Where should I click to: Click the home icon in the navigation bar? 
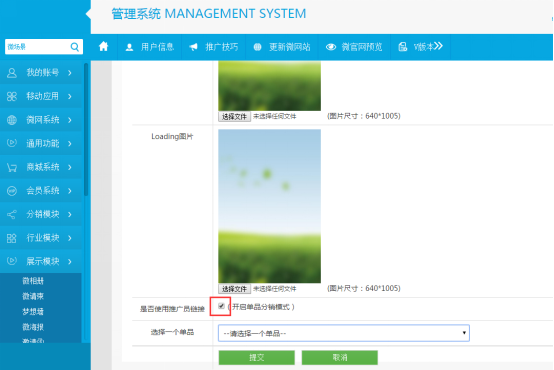coord(104,46)
